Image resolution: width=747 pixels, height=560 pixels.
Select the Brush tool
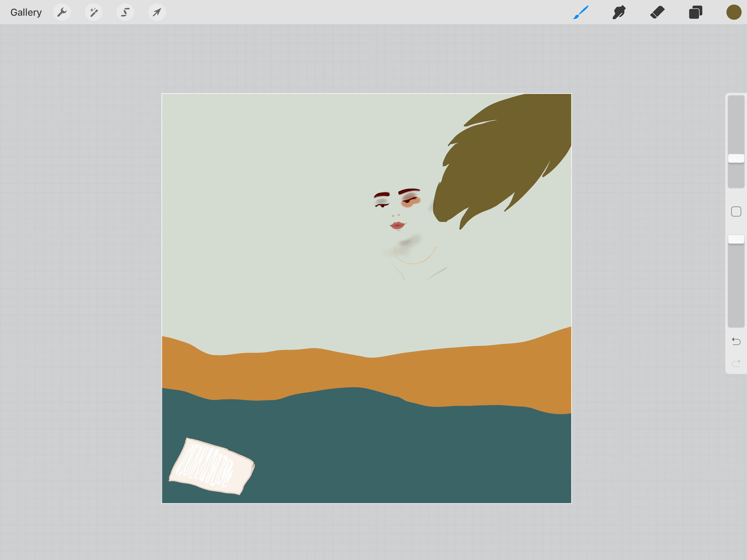(x=581, y=12)
